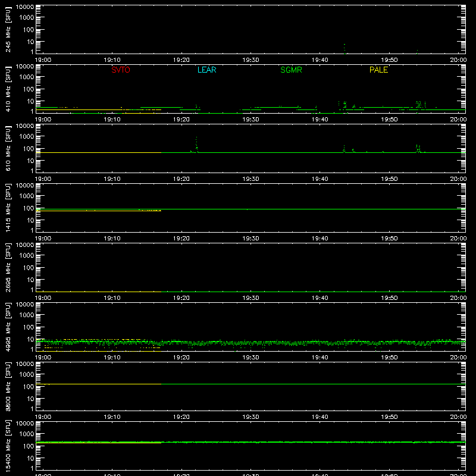Select the 15400 MHz [SFU] axis title
476x476 pixels.
pos(8,446)
